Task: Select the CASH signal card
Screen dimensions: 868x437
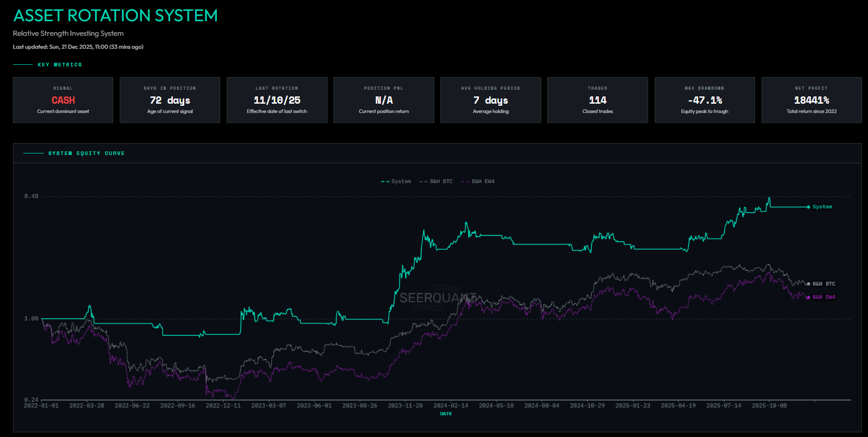Action: point(63,100)
